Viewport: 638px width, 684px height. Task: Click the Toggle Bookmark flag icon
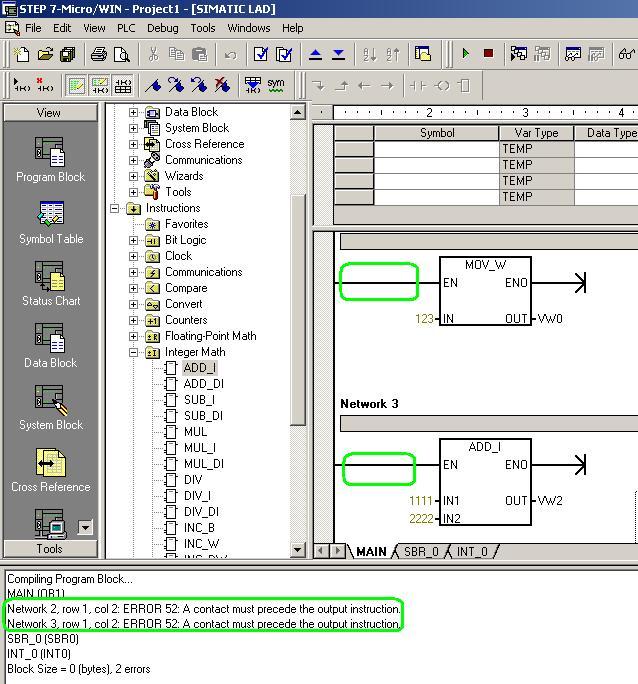pos(153,85)
